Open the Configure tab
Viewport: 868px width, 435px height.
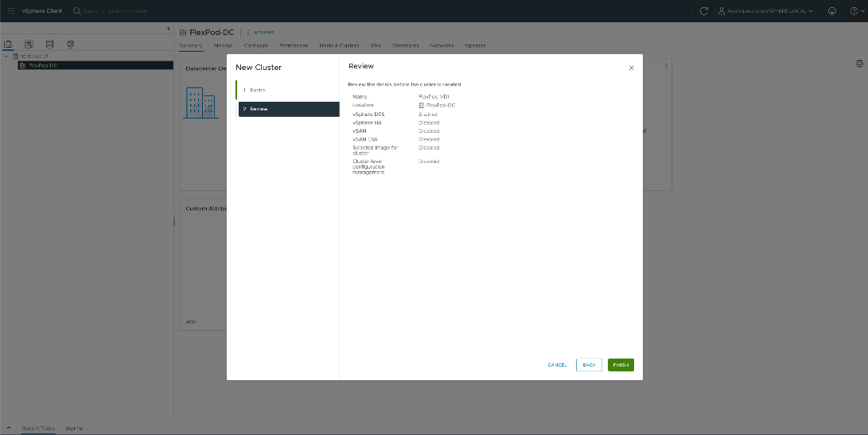[x=255, y=45]
